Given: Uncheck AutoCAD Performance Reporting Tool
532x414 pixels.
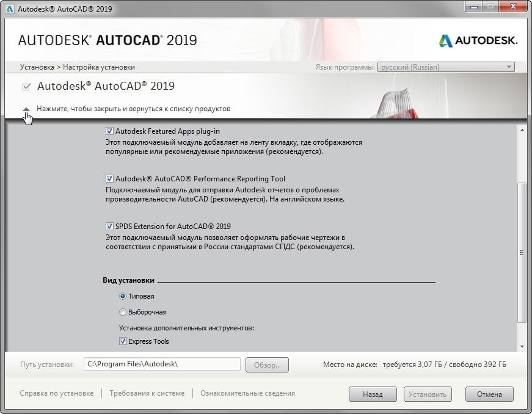Looking at the screenshot, I should pyautogui.click(x=109, y=179).
